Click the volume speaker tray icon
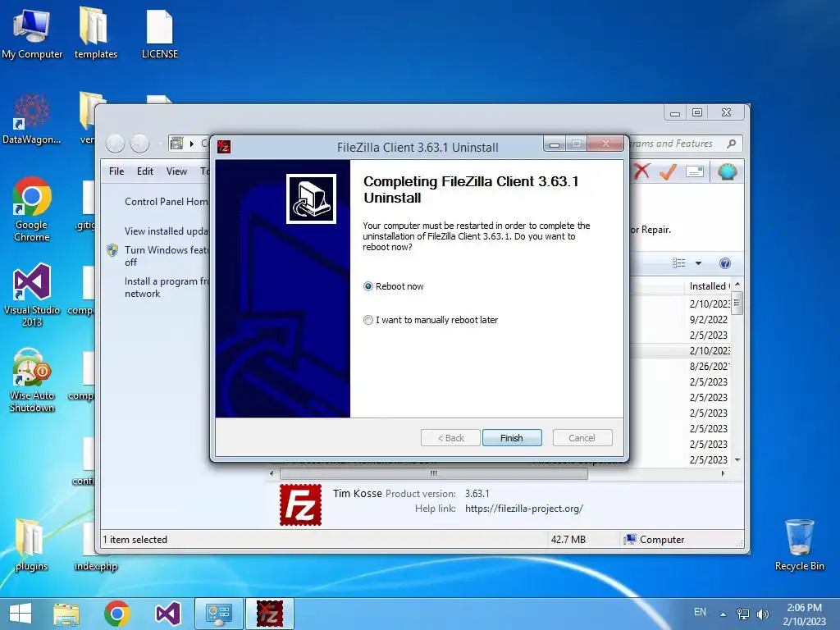This screenshot has width=840, height=630. 762,614
